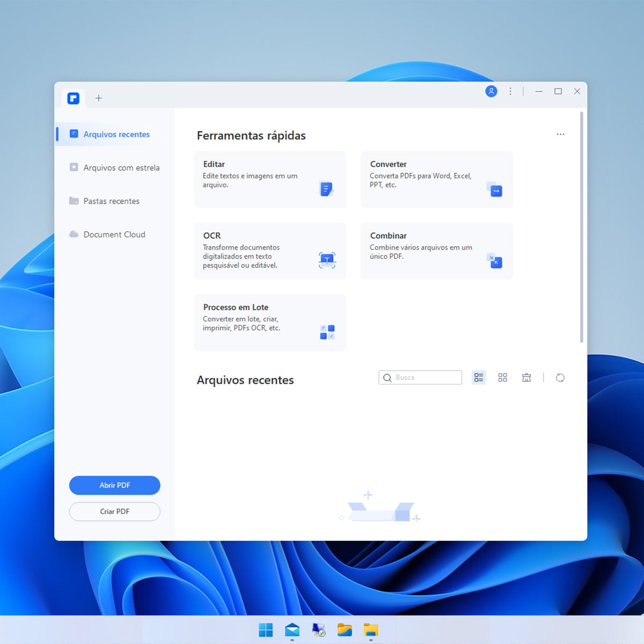This screenshot has width=644, height=644.
Task: Open the Combinar quick tool card
Action: [437, 251]
